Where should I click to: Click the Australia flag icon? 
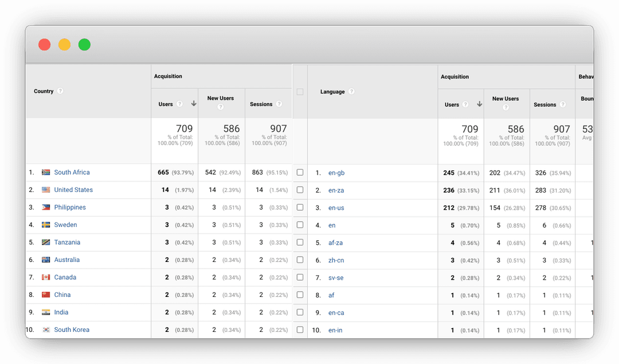[x=46, y=259]
